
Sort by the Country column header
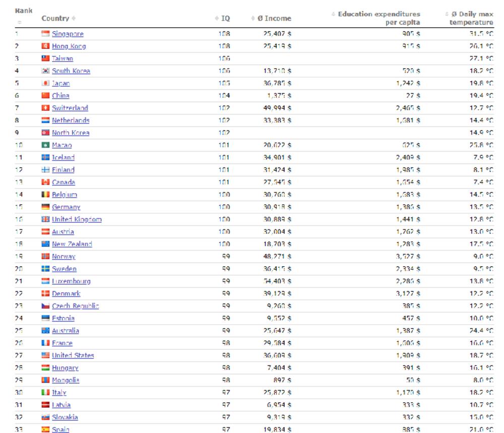coord(55,18)
